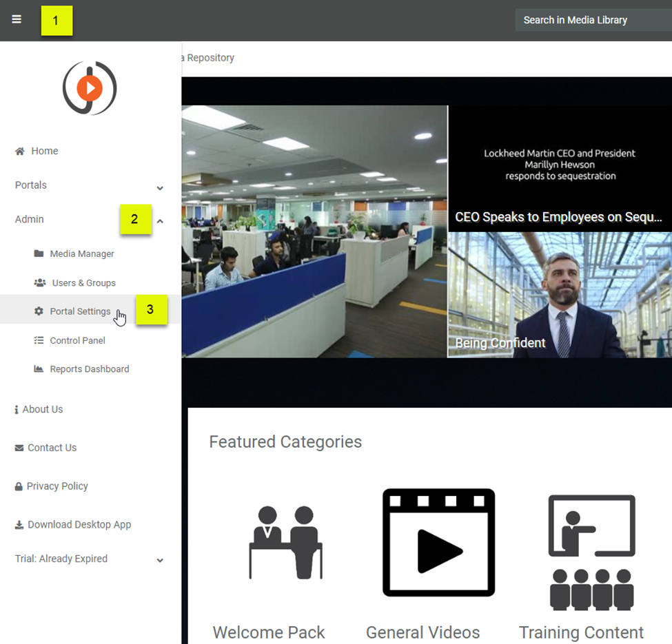Viewport: 672px width, 644px height.
Task: Click the Control Panel checklist icon
Action: (x=39, y=341)
